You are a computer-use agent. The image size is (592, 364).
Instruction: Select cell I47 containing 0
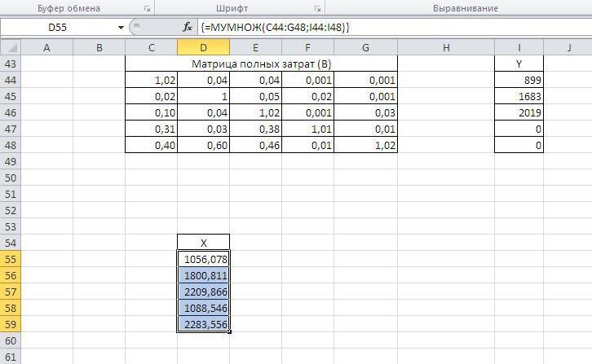[x=519, y=129]
